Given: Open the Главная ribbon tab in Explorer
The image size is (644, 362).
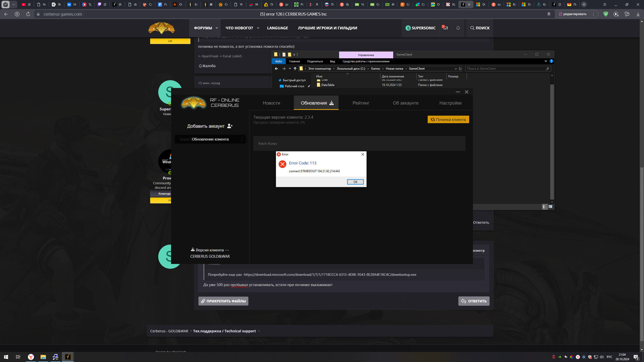Looking at the screenshot, I should (x=294, y=61).
